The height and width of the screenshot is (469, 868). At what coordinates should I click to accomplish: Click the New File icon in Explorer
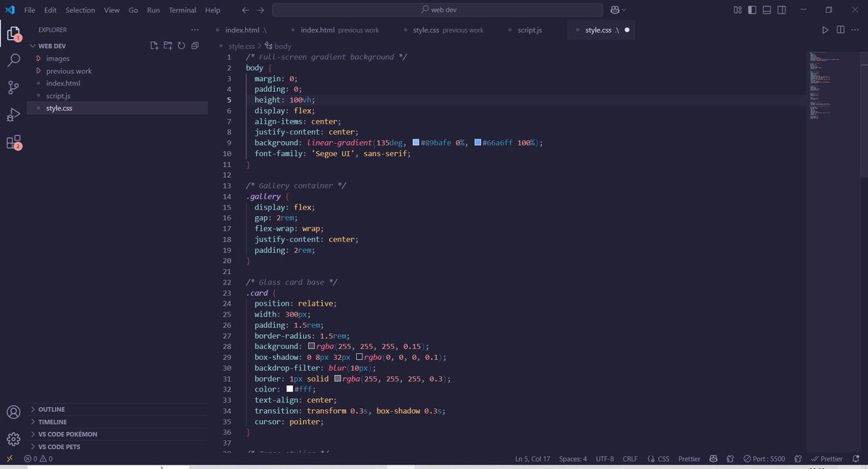coord(154,45)
